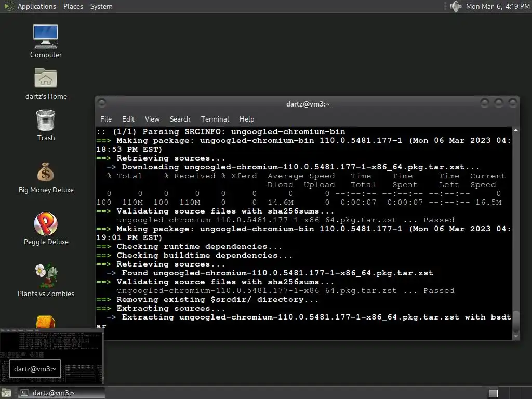Minimize the terminal window
532x399 pixels.
coord(485,102)
